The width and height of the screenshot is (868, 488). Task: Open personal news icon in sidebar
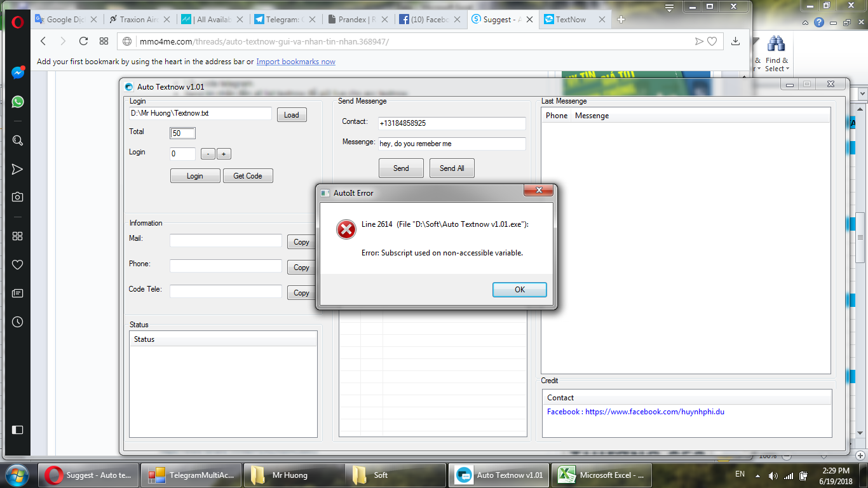(18, 294)
